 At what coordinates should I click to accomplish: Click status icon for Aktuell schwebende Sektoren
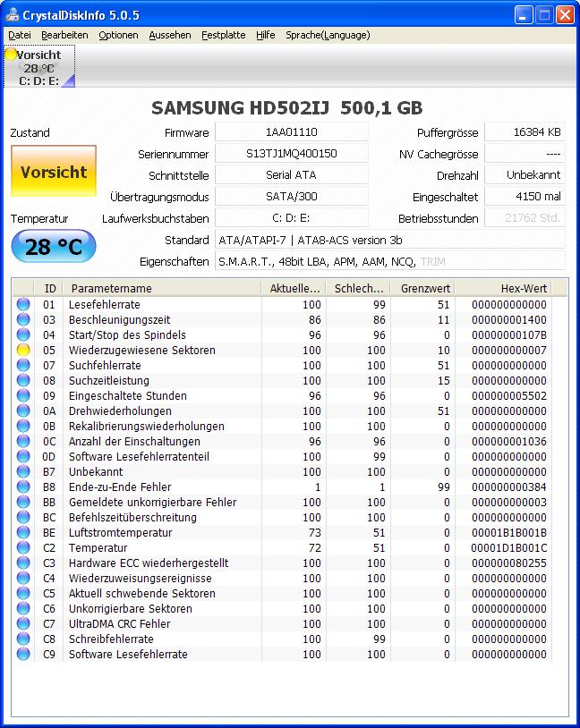(23, 593)
